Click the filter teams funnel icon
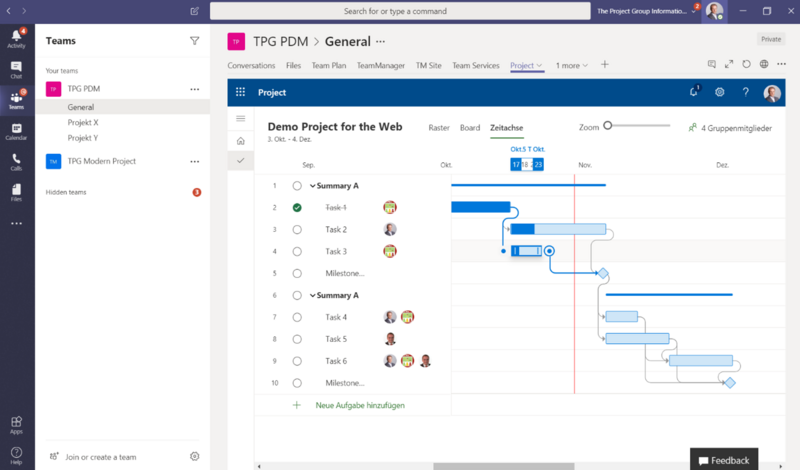This screenshot has height=470, width=800. pyautogui.click(x=194, y=41)
